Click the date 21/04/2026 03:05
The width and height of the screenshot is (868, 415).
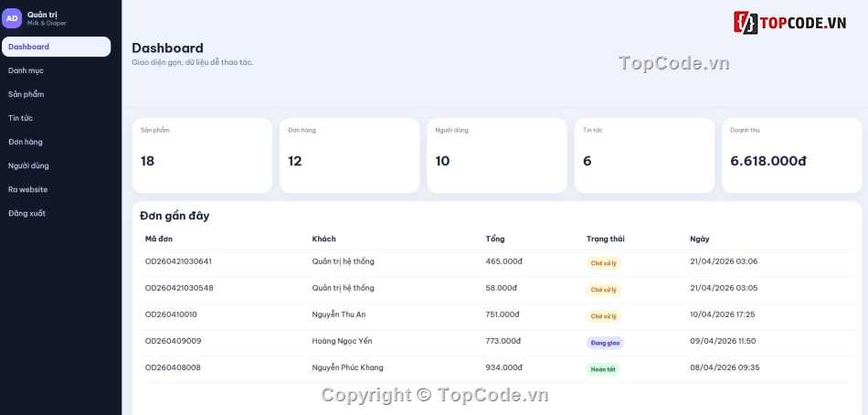724,288
